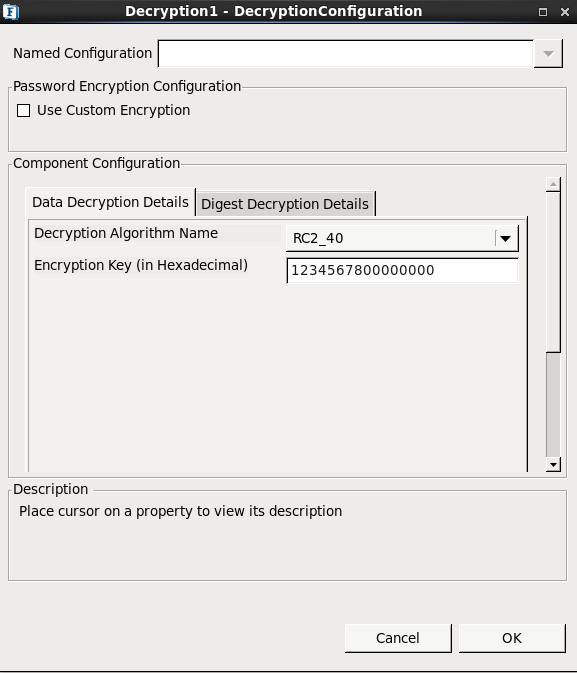
Task: Click the Decryption Algorithm Name label
Action: (126, 233)
